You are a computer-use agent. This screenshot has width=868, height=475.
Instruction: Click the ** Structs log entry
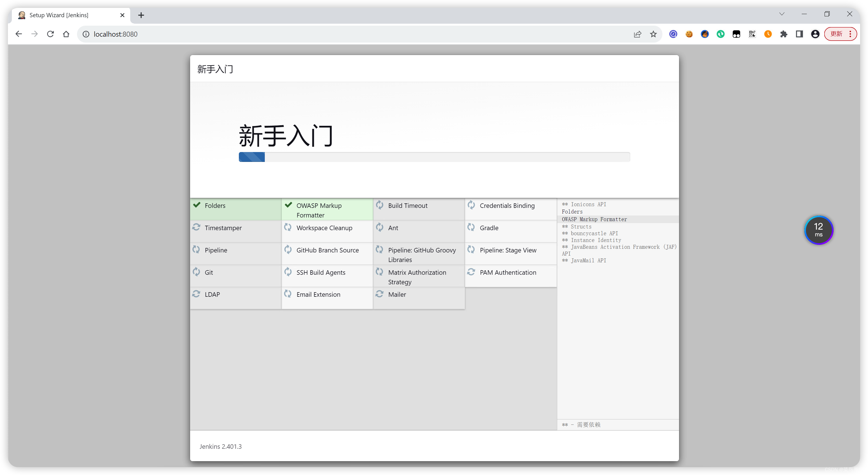point(576,226)
